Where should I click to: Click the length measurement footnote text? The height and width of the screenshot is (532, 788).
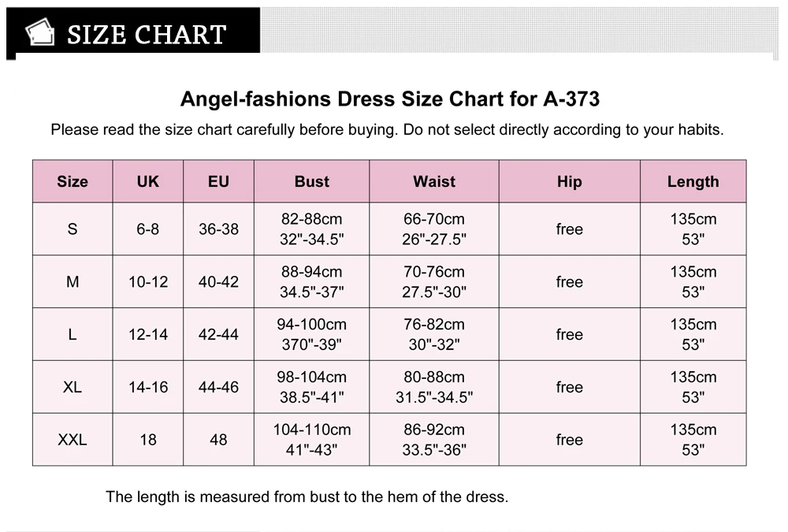pos(307,497)
